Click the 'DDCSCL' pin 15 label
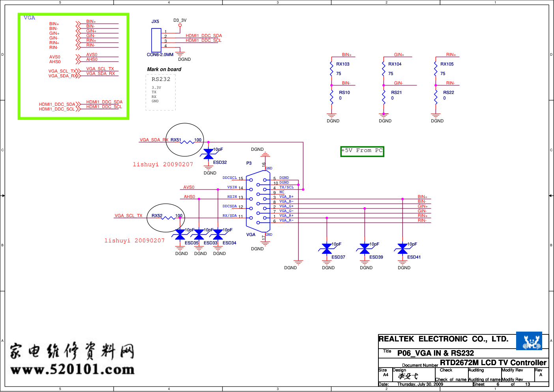554x392 pixels. 230,178
